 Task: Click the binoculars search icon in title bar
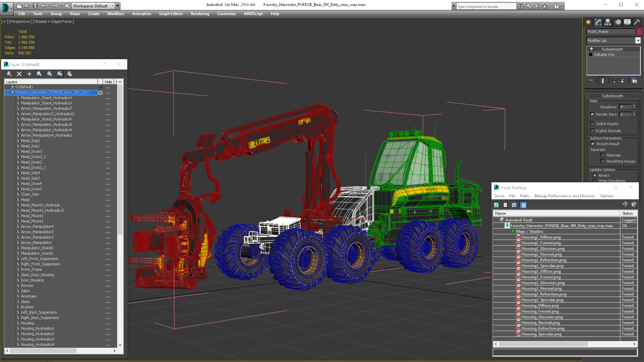click(x=521, y=6)
